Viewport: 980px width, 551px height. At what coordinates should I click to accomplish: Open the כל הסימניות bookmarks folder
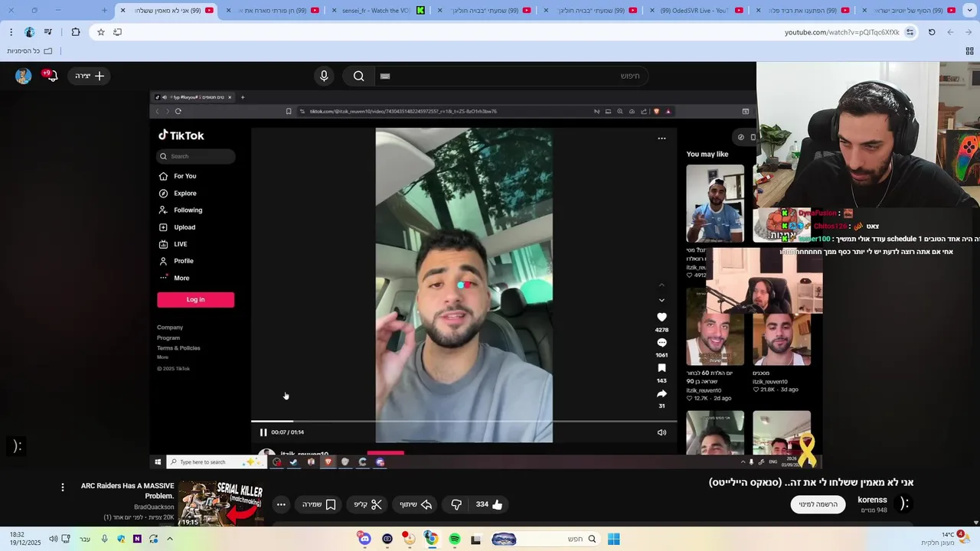tap(30, 51)
